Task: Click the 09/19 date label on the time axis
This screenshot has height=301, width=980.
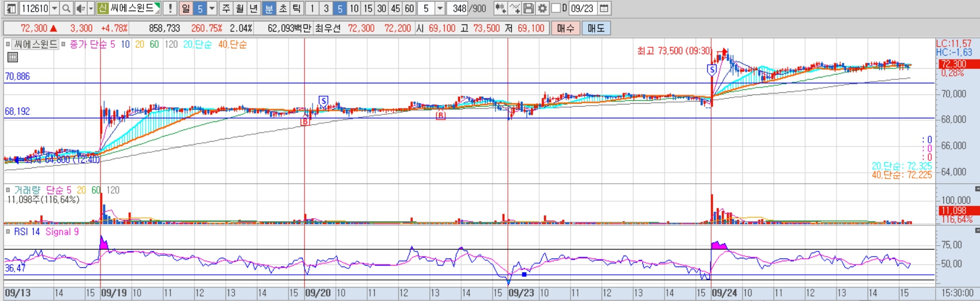Action: (114, 293)
